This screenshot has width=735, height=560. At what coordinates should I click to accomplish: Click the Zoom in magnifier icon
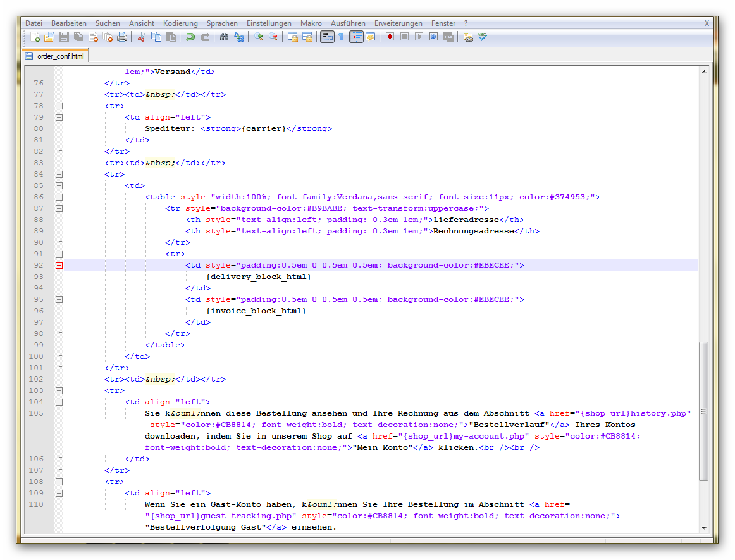[258, 37]
